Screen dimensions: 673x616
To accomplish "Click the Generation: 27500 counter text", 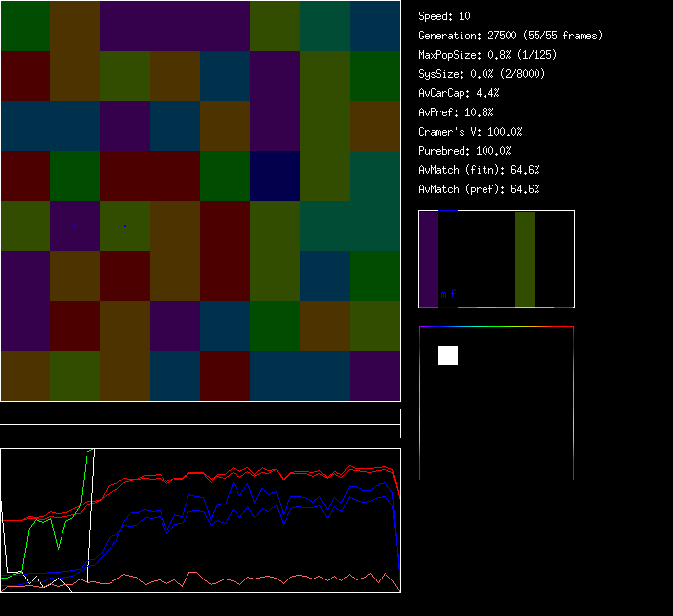I will pyautogui.click(x=510, y=36).
